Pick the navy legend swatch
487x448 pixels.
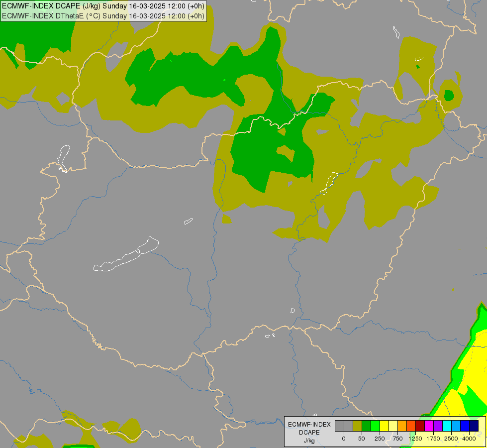tap(474, 426)
